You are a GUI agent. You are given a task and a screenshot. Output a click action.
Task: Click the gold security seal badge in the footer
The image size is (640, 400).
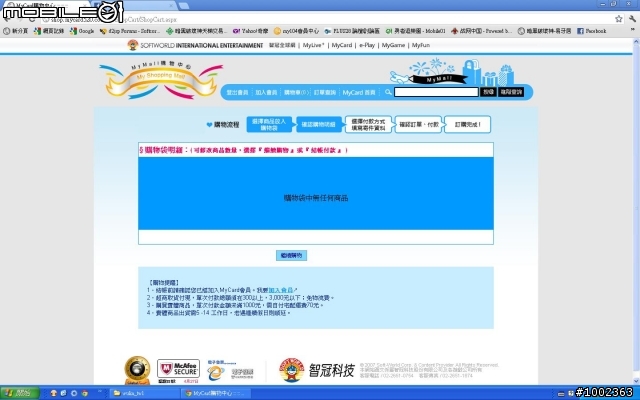(x=137, y=370)
